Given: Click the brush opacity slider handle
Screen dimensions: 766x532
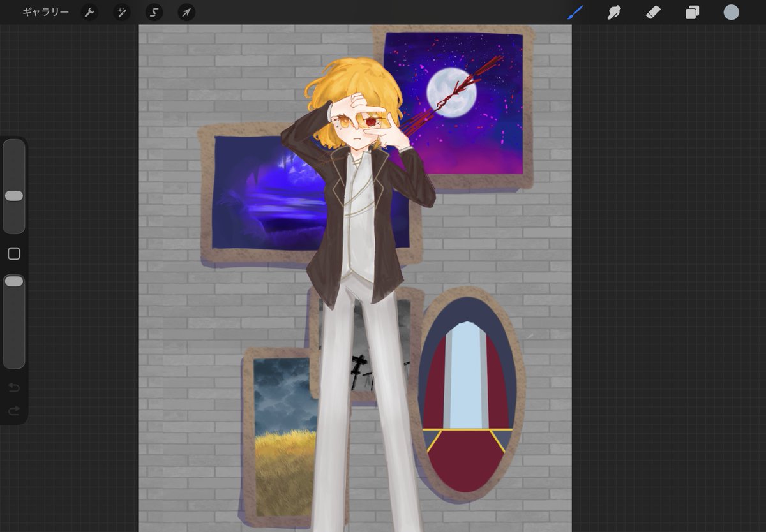Looking at the screenshot, I should tap(14, 281).
